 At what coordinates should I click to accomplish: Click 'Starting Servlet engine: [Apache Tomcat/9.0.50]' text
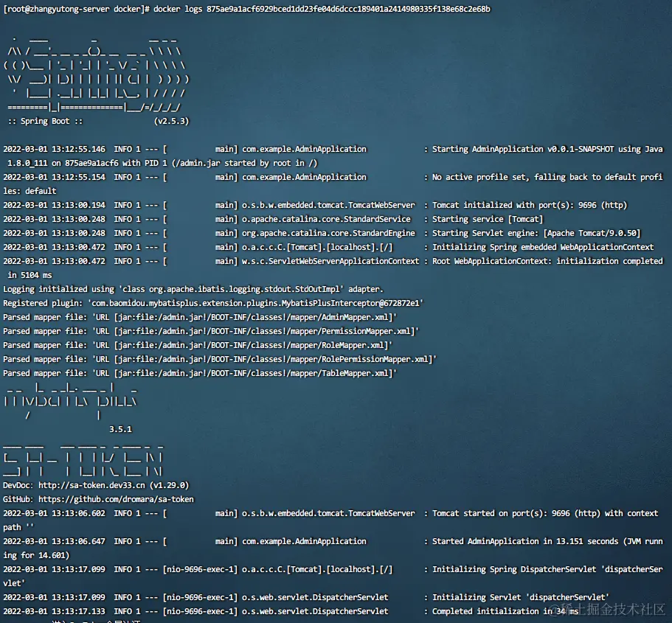(x=536, y=234)
